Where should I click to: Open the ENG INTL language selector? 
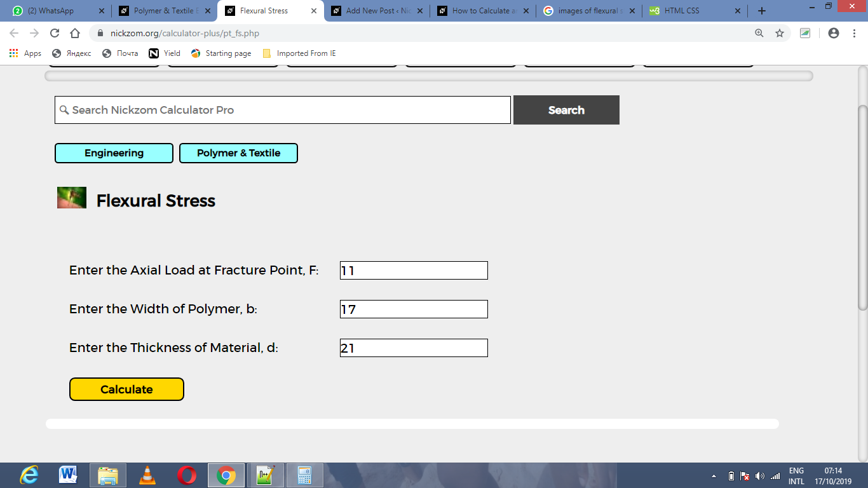coord(796,476)
